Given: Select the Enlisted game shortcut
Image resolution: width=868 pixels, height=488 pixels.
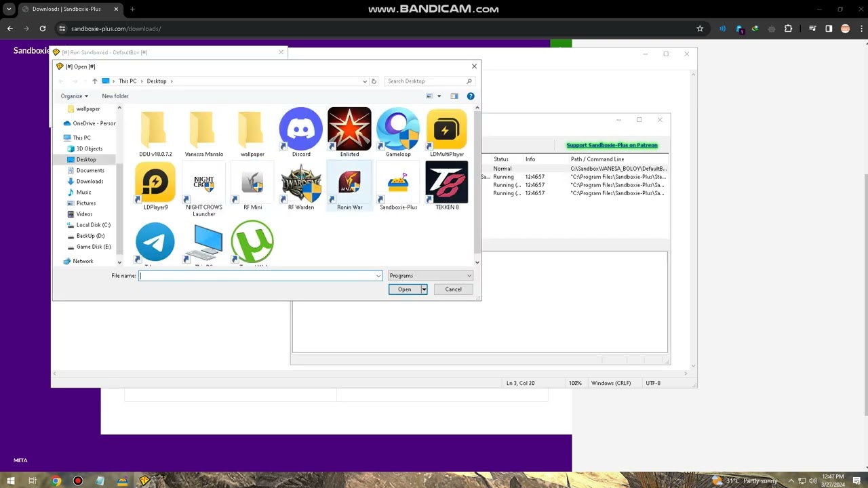Looking at the screenshot, I should [349, 132].
